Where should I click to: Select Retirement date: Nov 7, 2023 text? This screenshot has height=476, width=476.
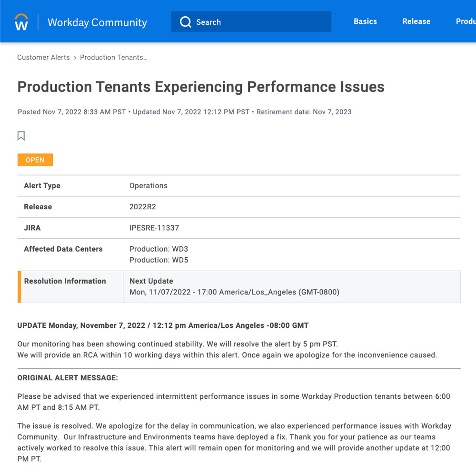[x=304, y=112]
